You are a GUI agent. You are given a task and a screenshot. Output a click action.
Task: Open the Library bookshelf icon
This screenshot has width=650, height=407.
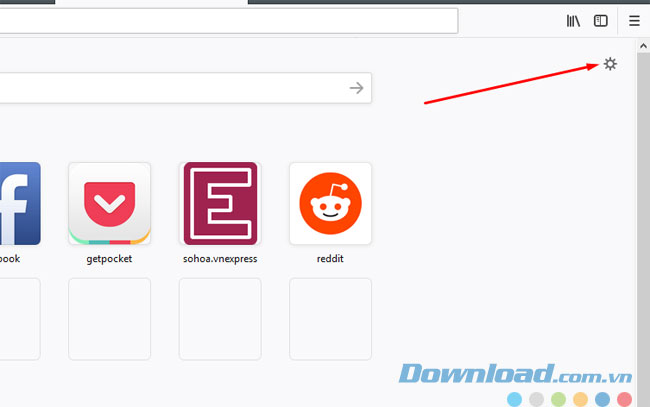573,21
